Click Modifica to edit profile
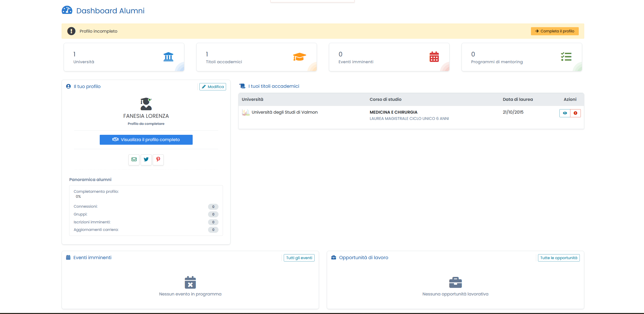 click(213, 87)
